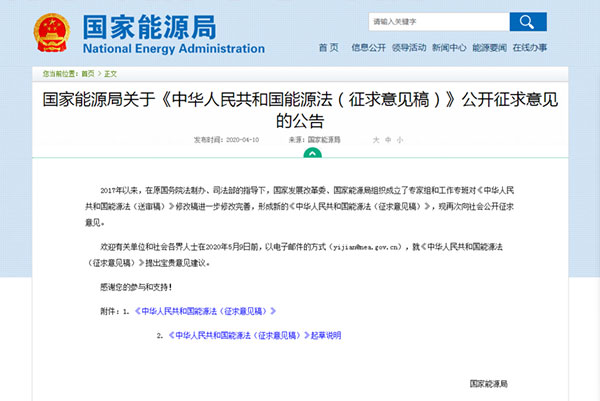Open the 信息公开 navigation menu item

pos(368,47)
